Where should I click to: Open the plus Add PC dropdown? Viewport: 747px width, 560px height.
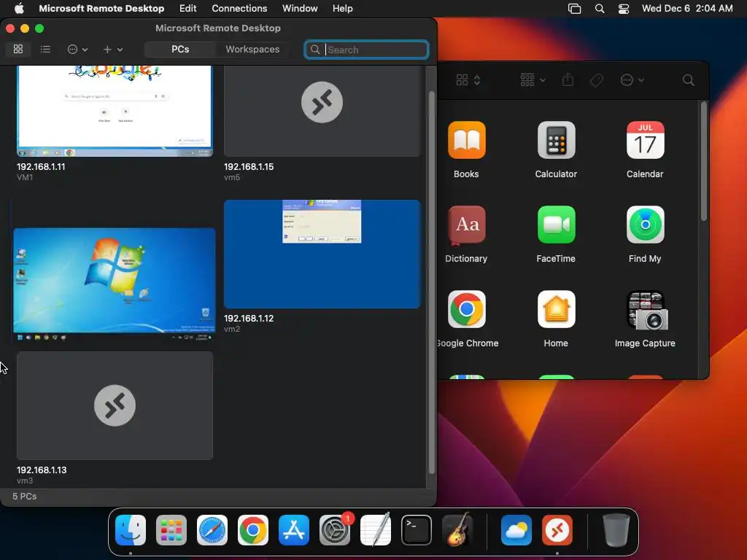113,49
